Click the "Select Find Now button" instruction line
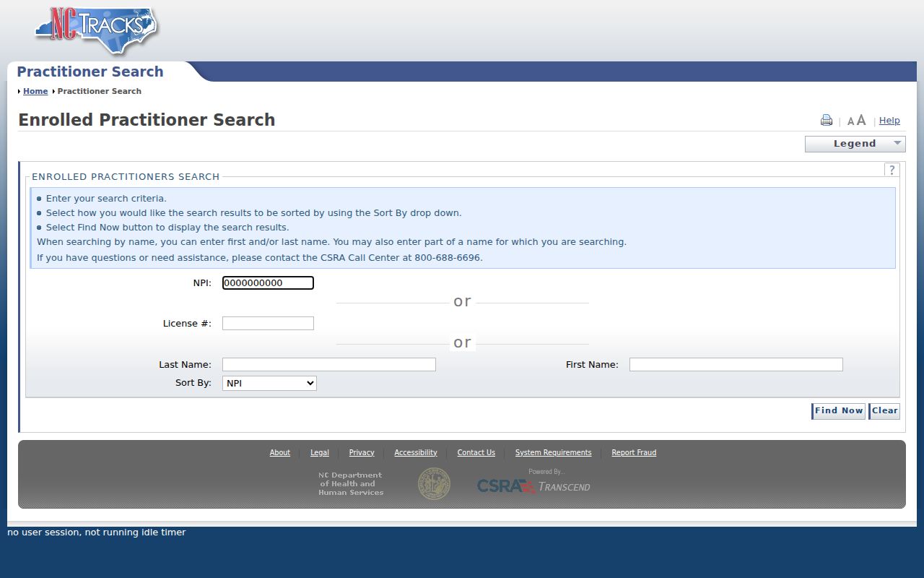The width and height of the screenshot is (924, 578). (167, 228)
